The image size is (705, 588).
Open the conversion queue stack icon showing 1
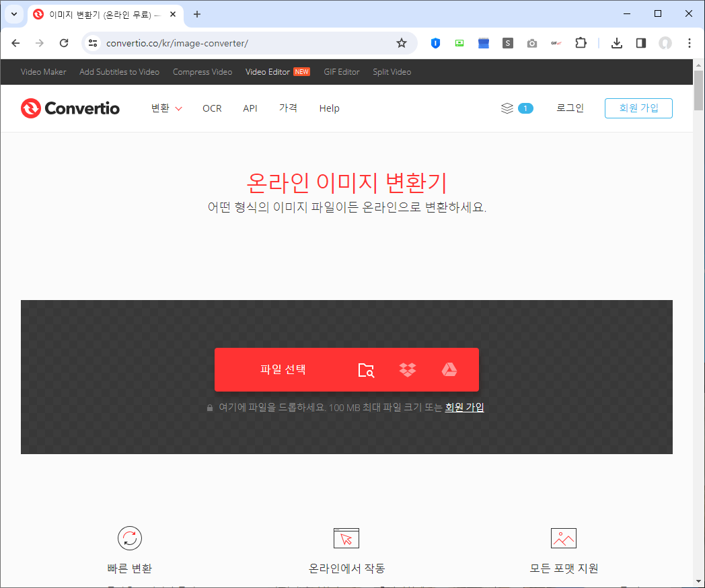[517, 108]
